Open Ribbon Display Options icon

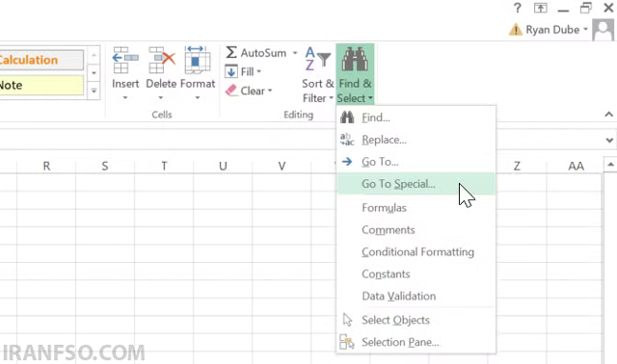(x=540, y=8)
